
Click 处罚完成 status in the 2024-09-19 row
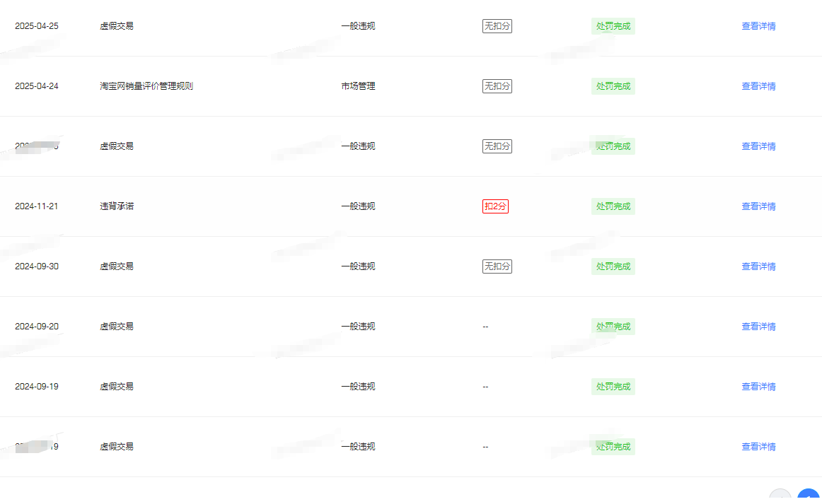[613, 387]
